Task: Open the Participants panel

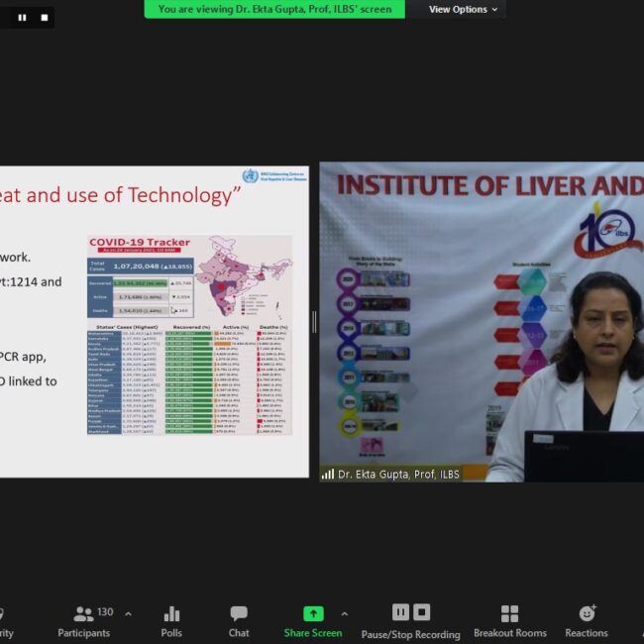Action: [x=83, y=620]
